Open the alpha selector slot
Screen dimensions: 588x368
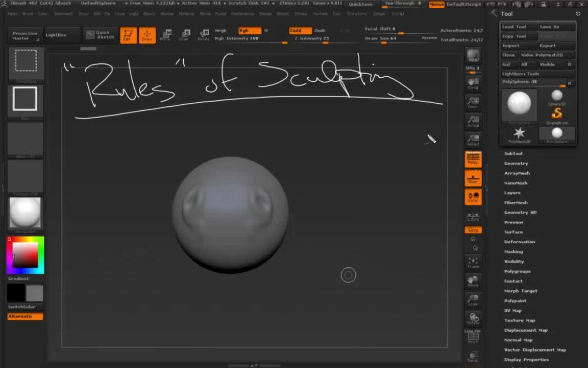(x=25, y=140)
